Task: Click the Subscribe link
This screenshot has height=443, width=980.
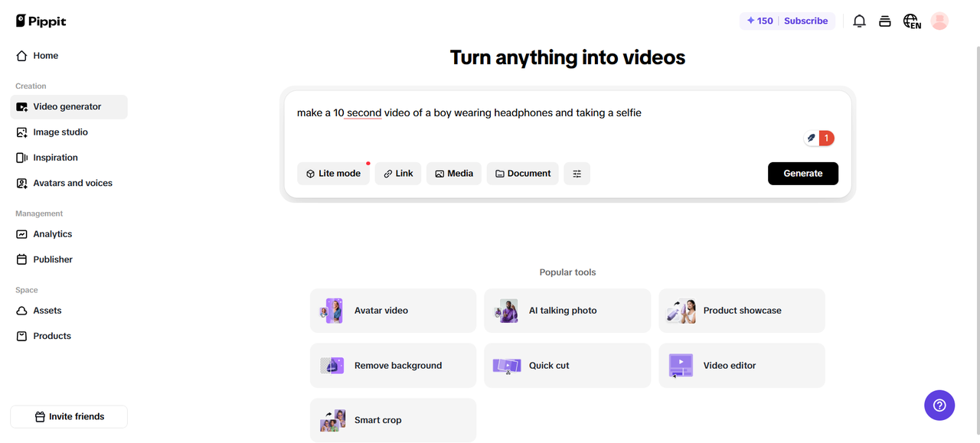Action: pos(805,21)
